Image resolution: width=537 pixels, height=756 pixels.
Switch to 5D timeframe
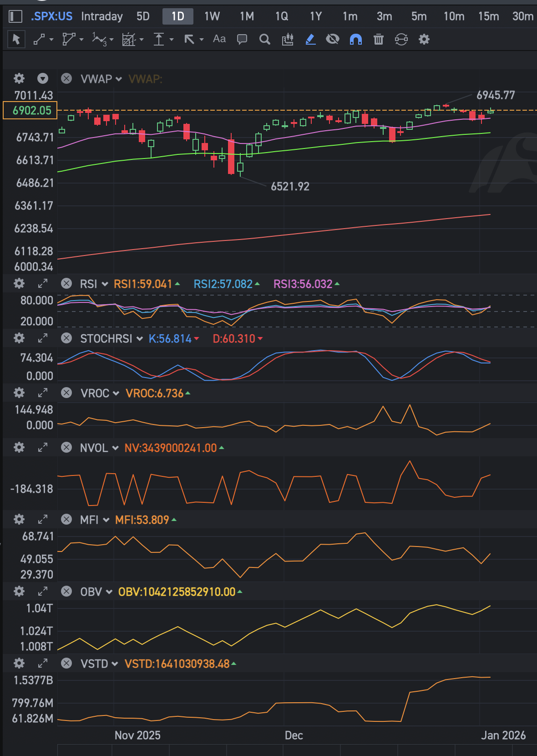[143, 17]
